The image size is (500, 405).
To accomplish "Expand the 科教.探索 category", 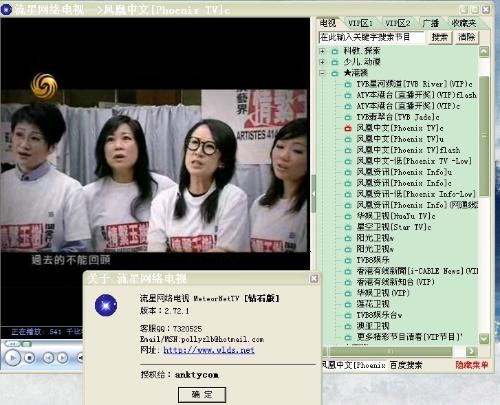I will pyautogui.click(x=322, y=51).
